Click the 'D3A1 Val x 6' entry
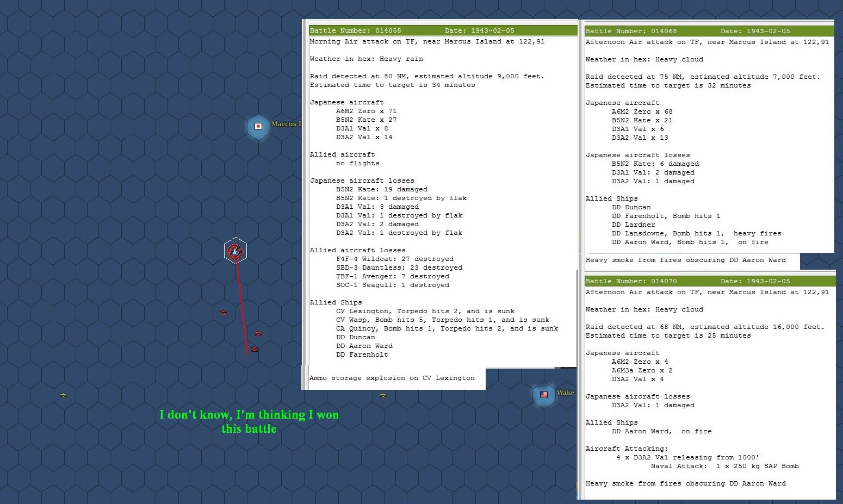 click(637, 129)
